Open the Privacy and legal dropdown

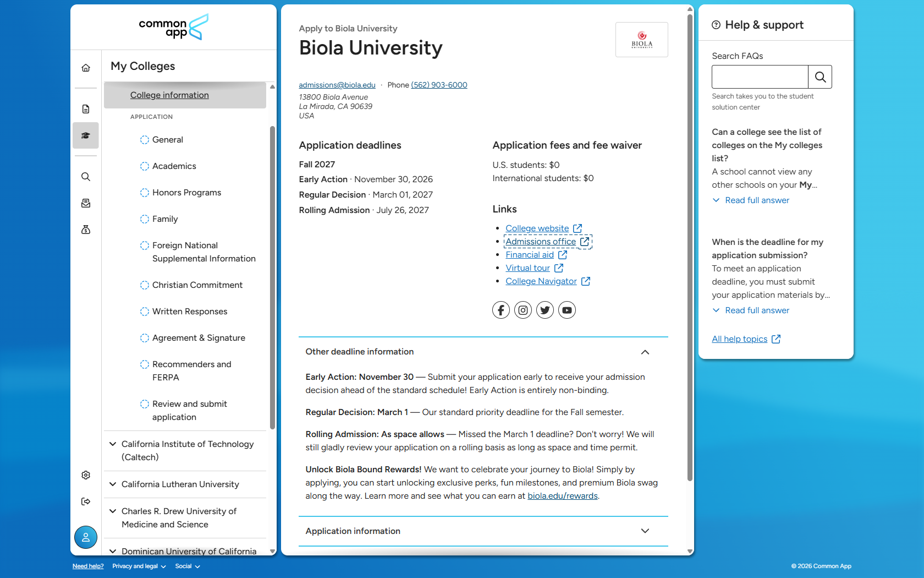click(139, 566)
